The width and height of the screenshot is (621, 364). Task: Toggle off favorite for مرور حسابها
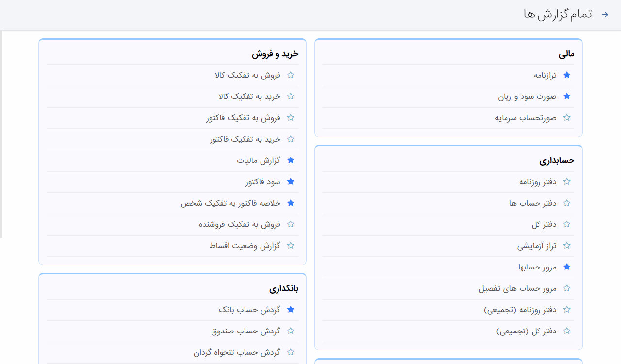(x=566, y=267)
